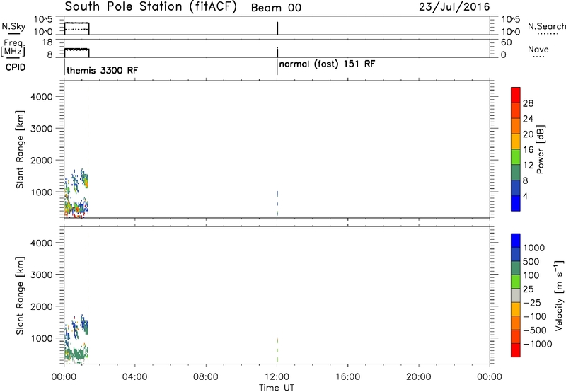
Task: Pick the yellow Power segment between 16 and 20
Action: pyautogui.click(x=516, y=142)
